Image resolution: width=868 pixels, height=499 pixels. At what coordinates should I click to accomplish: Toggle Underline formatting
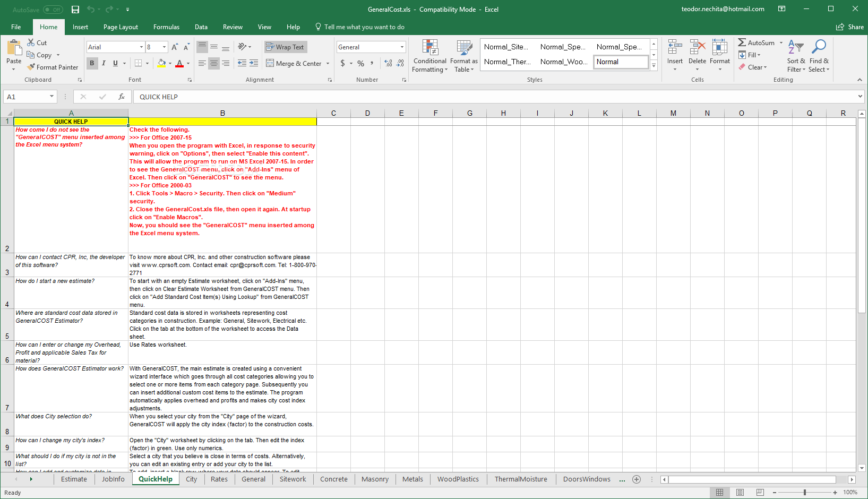[115, 63]
